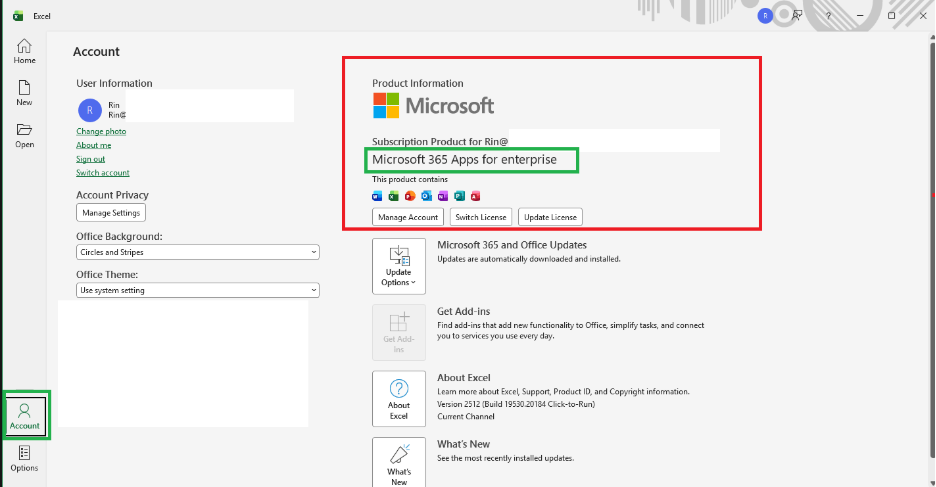Screen dimensions: 936x487
Task: Open the feedback icon in title bar
Action: coord(797,16)
